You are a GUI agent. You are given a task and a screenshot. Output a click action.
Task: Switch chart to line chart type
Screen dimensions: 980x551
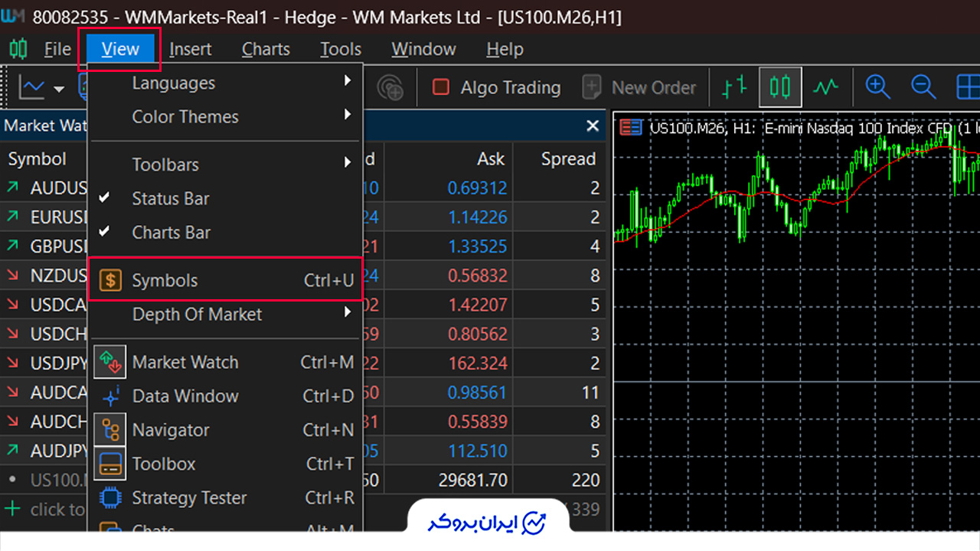coord(825,87)
